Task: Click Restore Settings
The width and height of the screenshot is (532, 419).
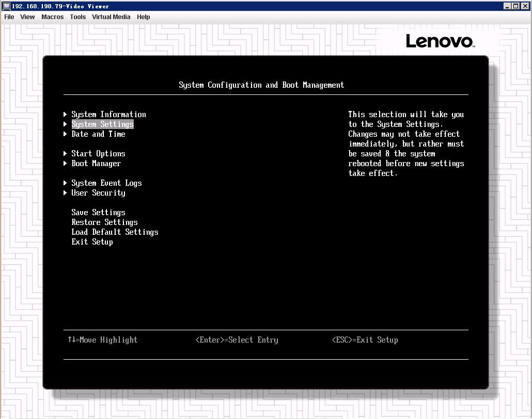Action: (104, 222)
